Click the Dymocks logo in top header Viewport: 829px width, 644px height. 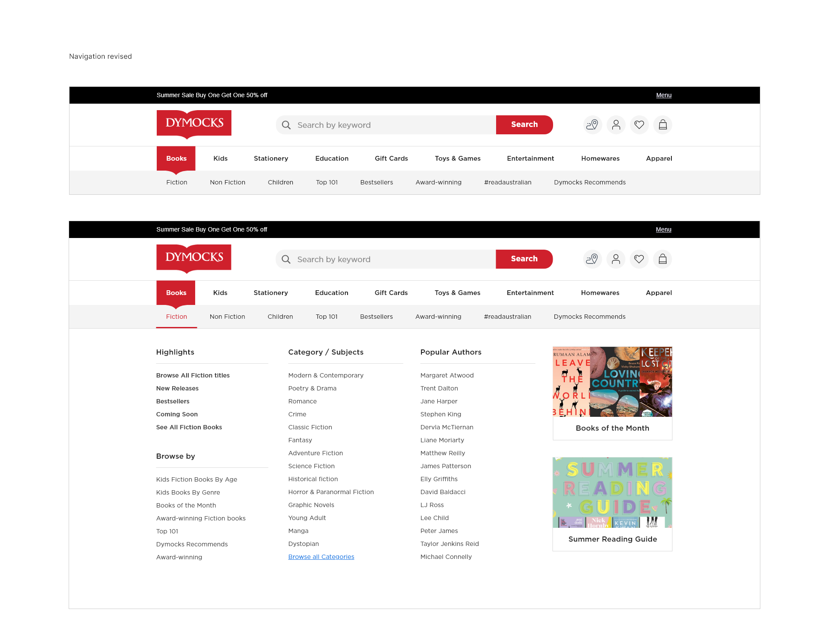194,124
